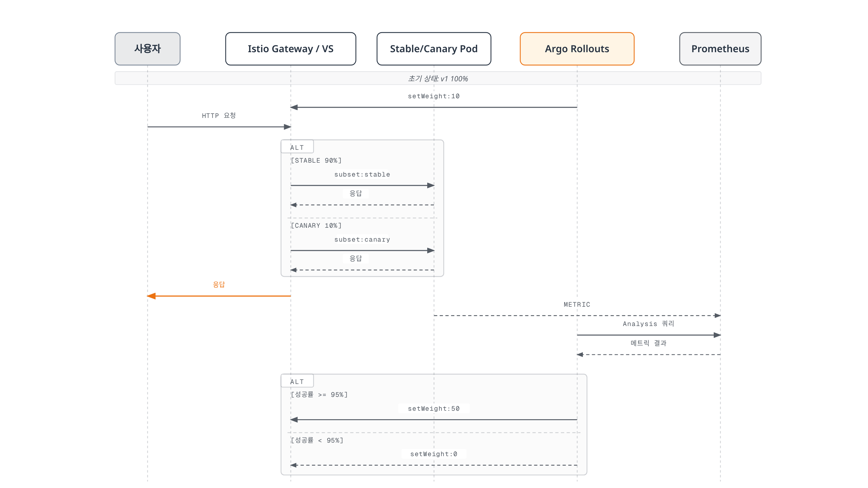Select the '[CANARY 10%]' condition label
The height and width of the screenshot is (488, 868).
316,225
